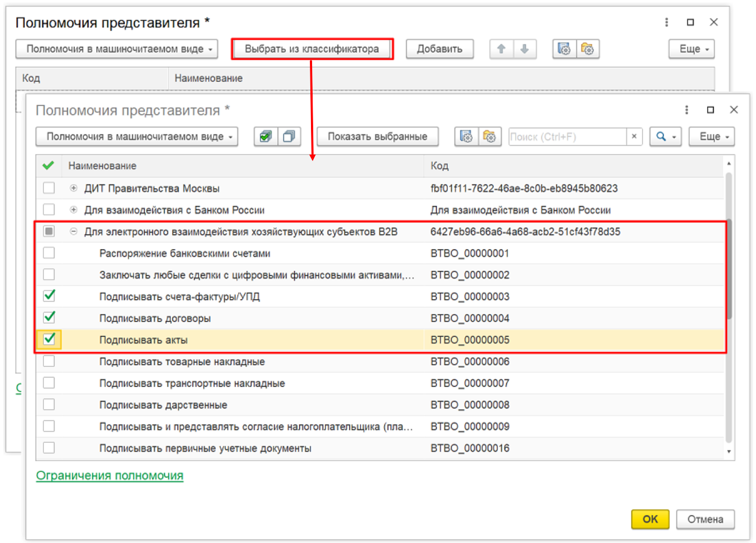Click the Отмена button
The image size is (756, 543).
pyautogui.click(x=705, y=519)
